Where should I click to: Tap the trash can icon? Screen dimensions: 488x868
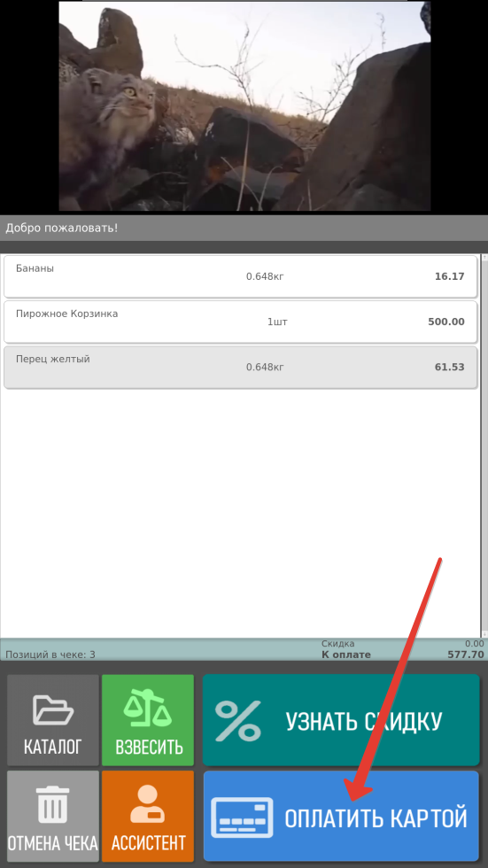[x=53, y=804]
